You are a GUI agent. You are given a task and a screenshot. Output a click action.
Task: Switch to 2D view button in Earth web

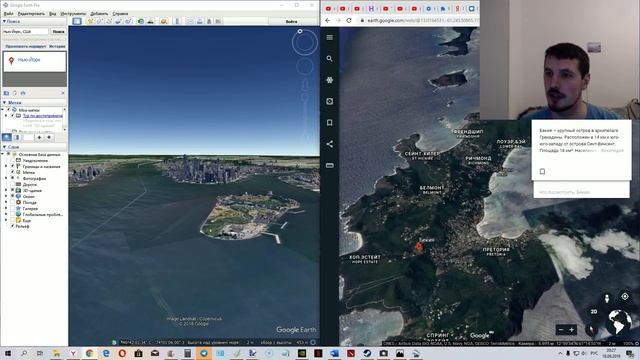594,311
